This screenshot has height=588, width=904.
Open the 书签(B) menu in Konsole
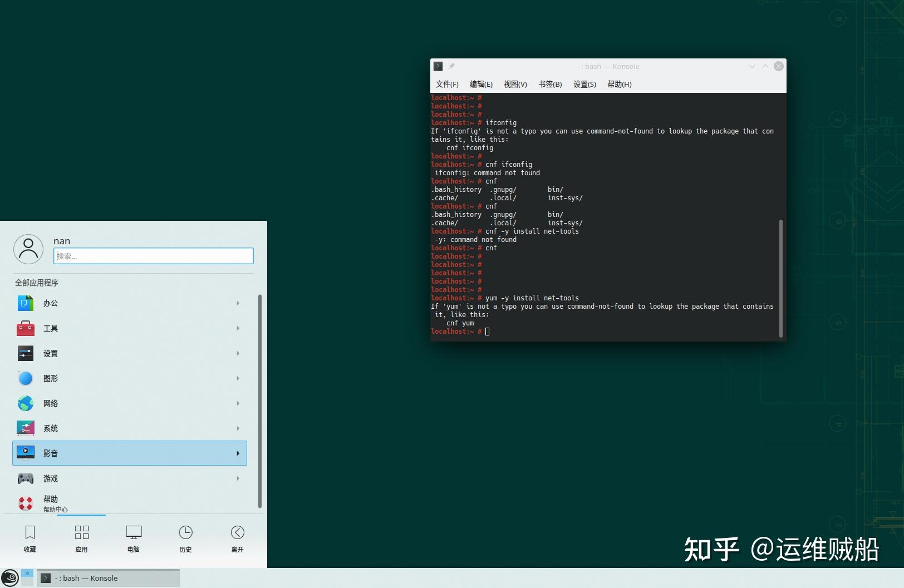[549, 84]
